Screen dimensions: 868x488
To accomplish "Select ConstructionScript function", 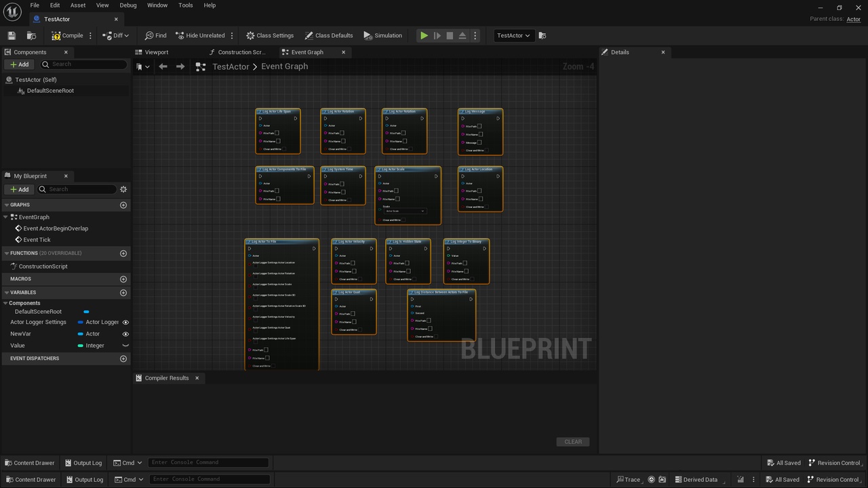I will click(43, 266).
